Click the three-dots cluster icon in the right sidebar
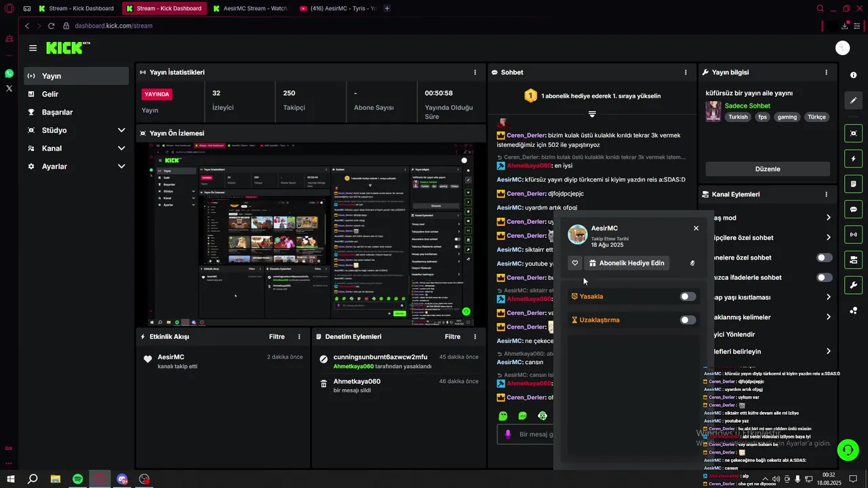This screenshot has height=488, width=868. [853, 310]
